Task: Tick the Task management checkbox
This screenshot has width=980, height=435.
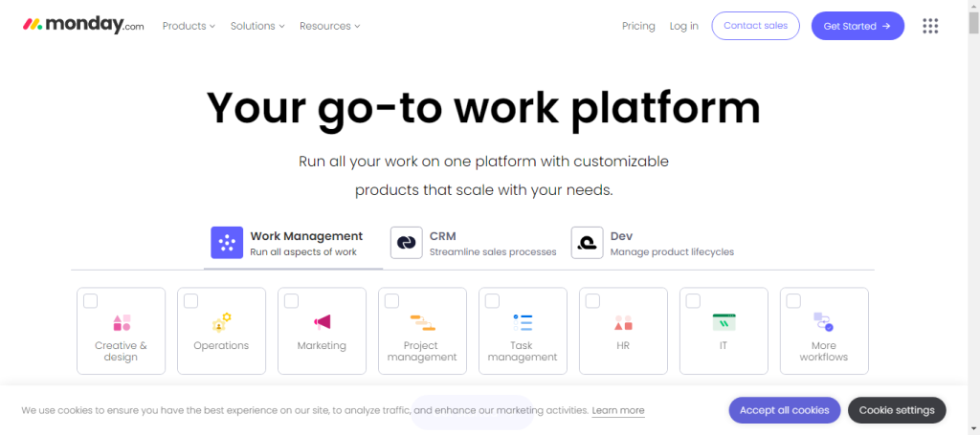Action: pyautogui.click(x=493, y=301)
